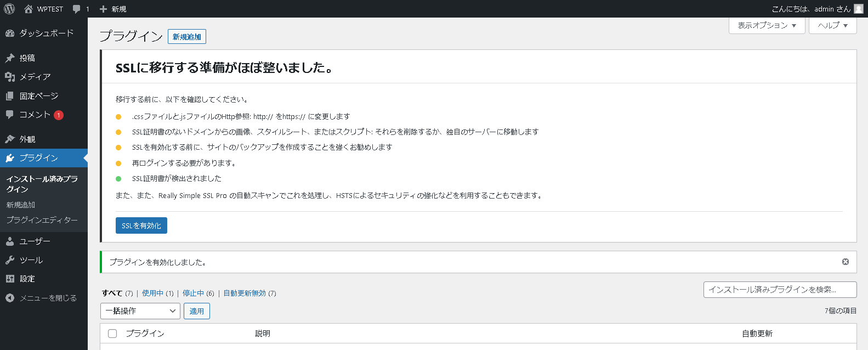
Task: Click the Posts pushpin icon
Action: (x=10, y=58)
